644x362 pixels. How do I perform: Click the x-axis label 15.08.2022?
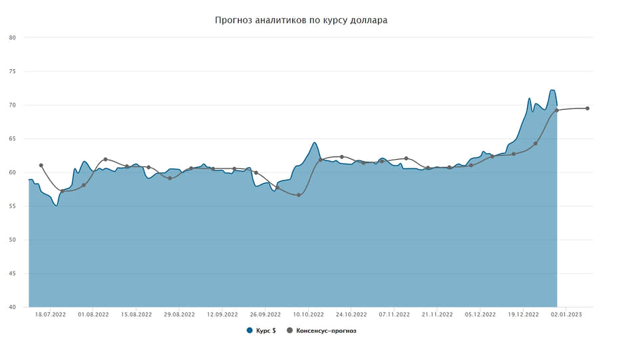coord(136,315)
